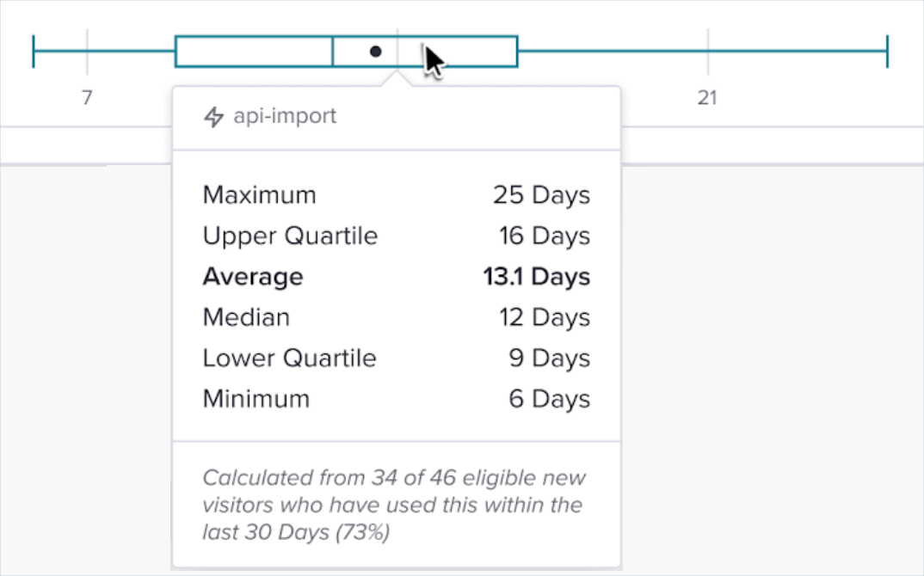Click the footnote about eligible new visitors
The height and width of the screenshot is (576, 924).
point(392,505)
